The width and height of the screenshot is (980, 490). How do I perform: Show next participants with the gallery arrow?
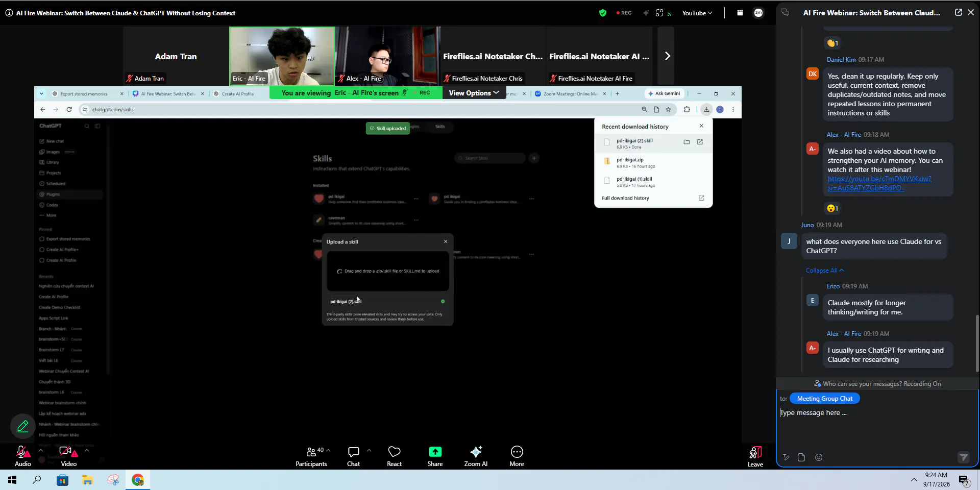point(667,56)
